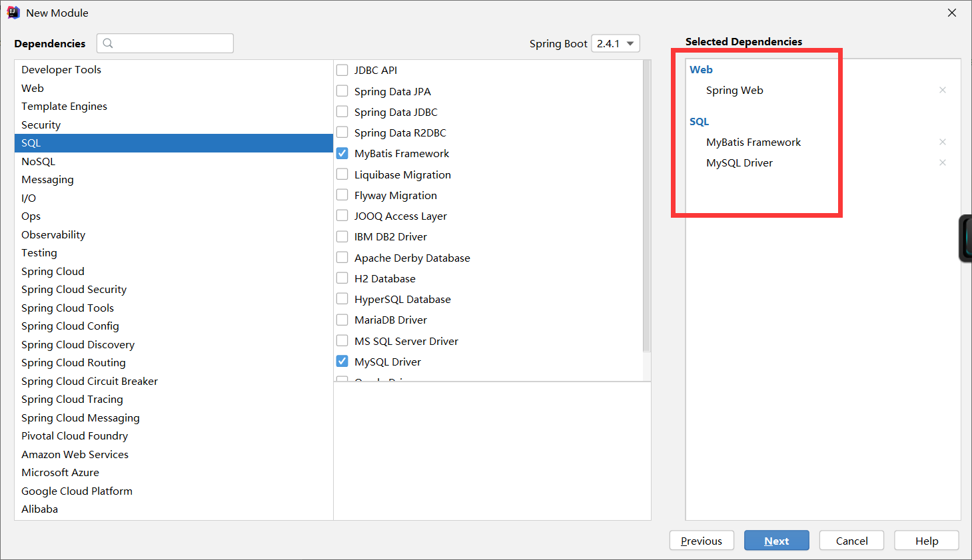The image size is (972, 560).
Task: Tick IBM DB2 Driver
Action: pyautogui.click(x=342, y=236)
